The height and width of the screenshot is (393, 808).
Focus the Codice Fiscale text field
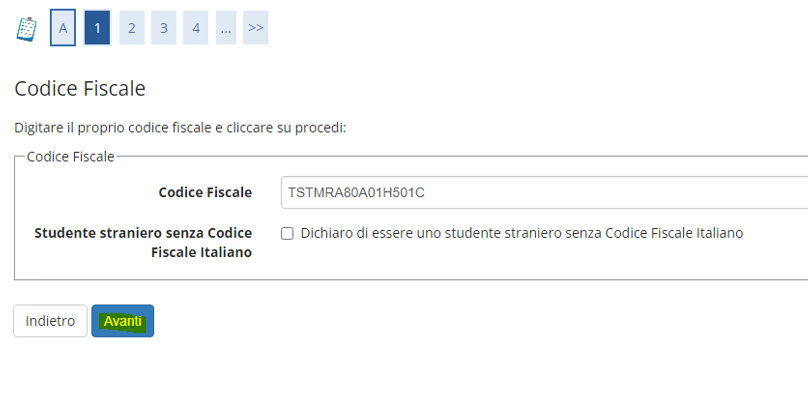[544, 193]
